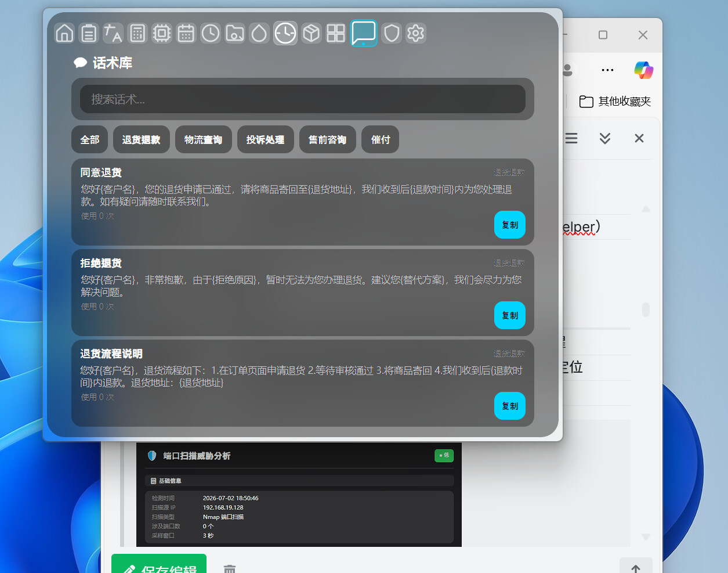Open the small clock icon
This screenshot has width=728, height=573.
pyautogui.click(x=211, y=33)
